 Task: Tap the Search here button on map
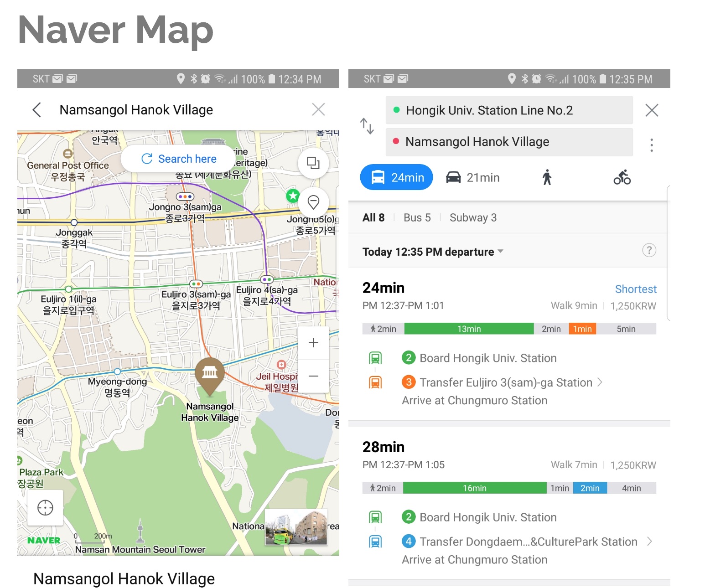179,159
